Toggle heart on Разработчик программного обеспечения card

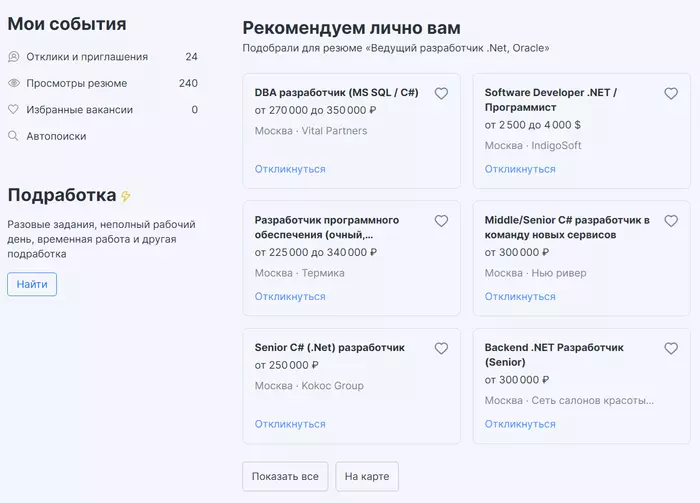pyautogui.click(x=441, y=221)
